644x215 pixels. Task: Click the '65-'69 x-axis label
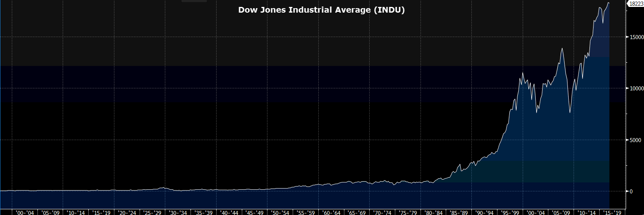click(357, 213)
